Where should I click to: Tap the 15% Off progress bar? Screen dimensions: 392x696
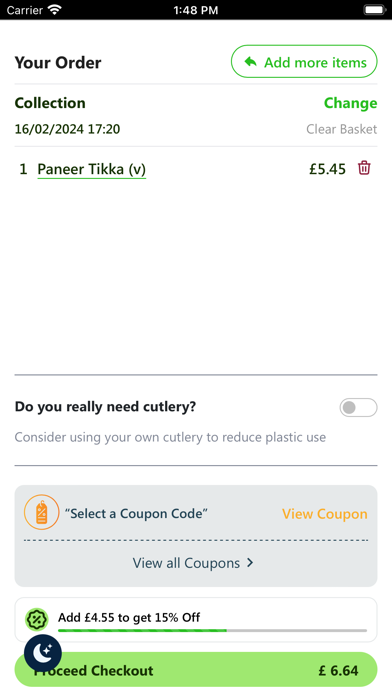click(x=212, y=630)
